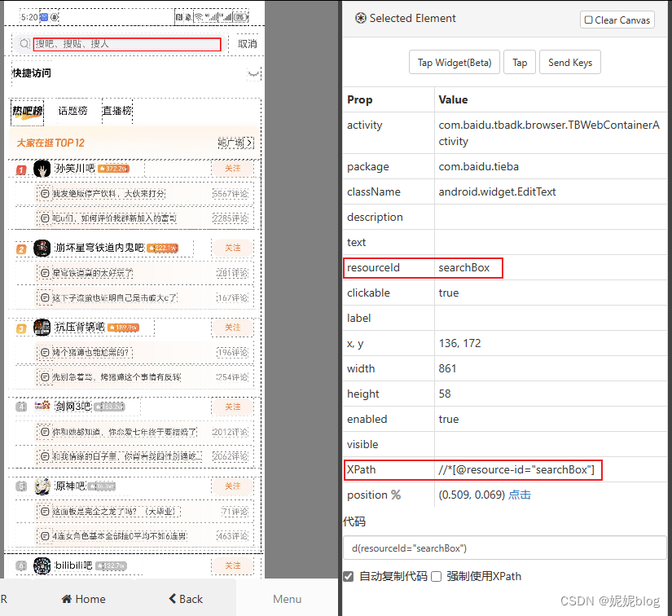Open the 吧广场 arrow link
The height and width of the screenshot is (616, 672).
(235, 143)
